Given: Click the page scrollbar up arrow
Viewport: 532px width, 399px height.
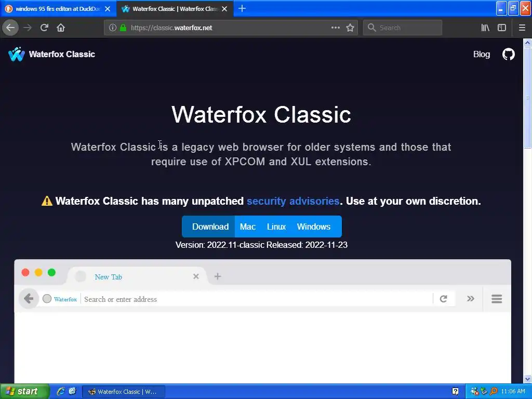Looking at the screenshot, I should click(x=527, y=43).
